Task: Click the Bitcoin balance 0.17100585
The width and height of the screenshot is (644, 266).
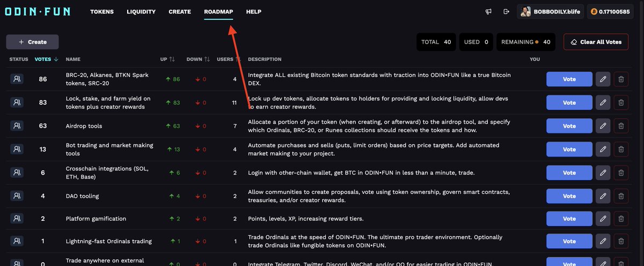Action: pos(611,11)
